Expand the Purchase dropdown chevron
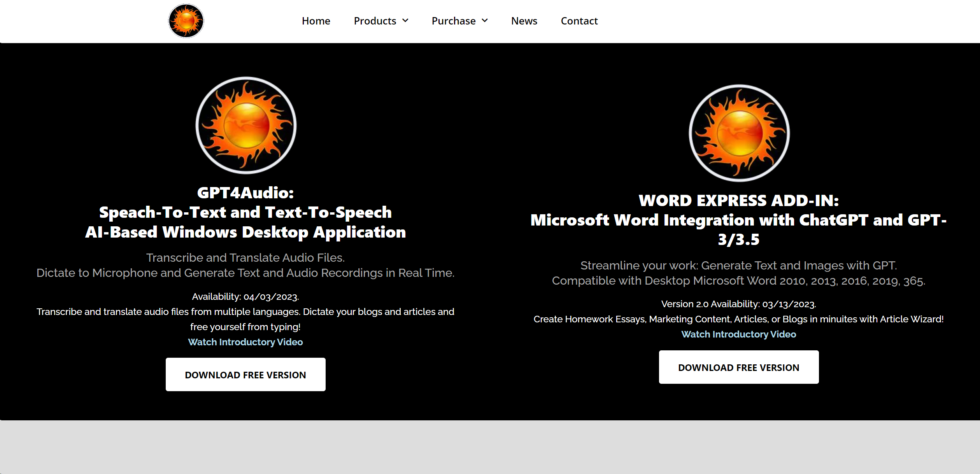The image size is (980, 474). point(485,21)
